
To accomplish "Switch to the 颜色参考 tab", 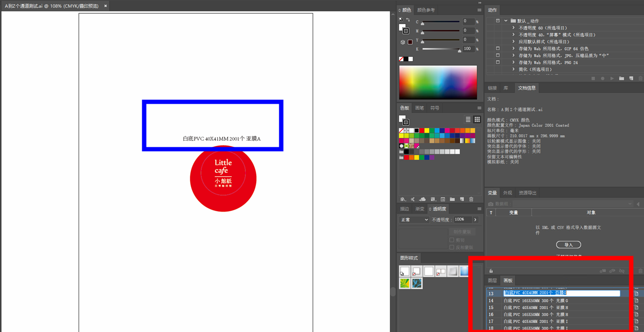I will tap(426, 10).
